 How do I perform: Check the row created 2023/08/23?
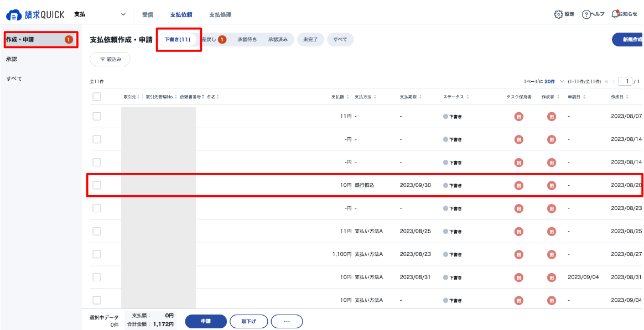coord(97,208)
